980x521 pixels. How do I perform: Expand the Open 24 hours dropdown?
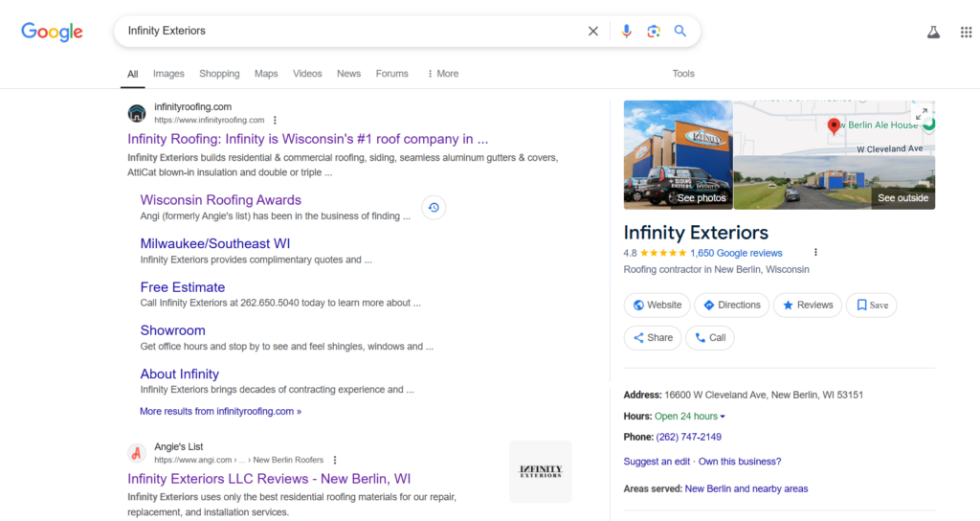pos(690,416)
